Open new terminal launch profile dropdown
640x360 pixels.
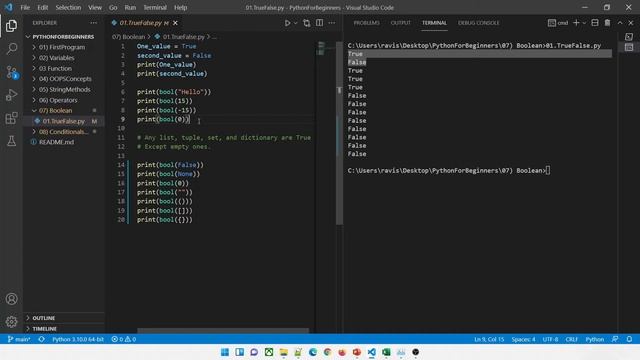pyautogui.click(x=584, y=23)
